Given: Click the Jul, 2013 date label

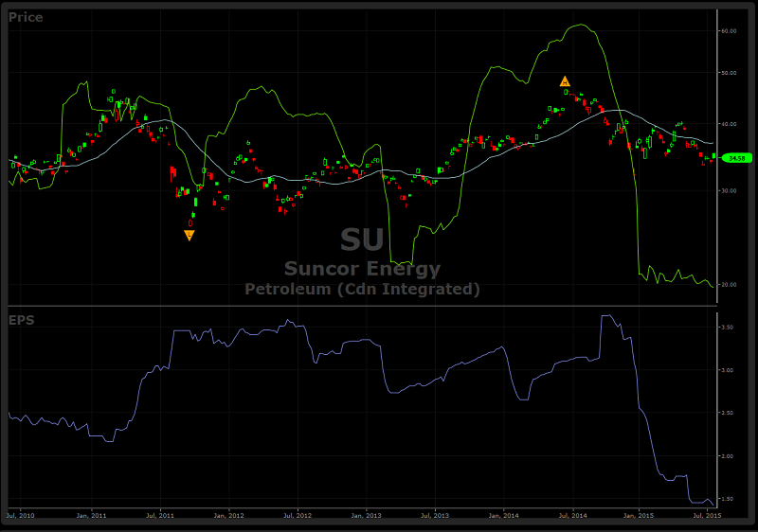Looking at the screenshot, I should click(435, 516).
